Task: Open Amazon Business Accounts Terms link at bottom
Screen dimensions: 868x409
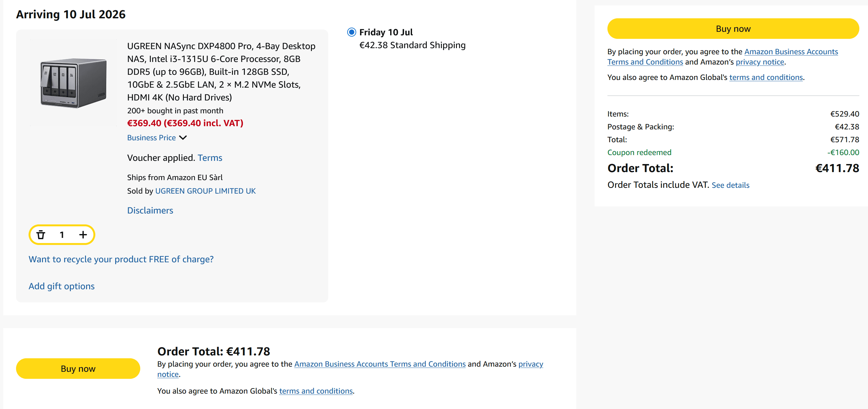Action: pyautogui.click(x=380, y=364)
